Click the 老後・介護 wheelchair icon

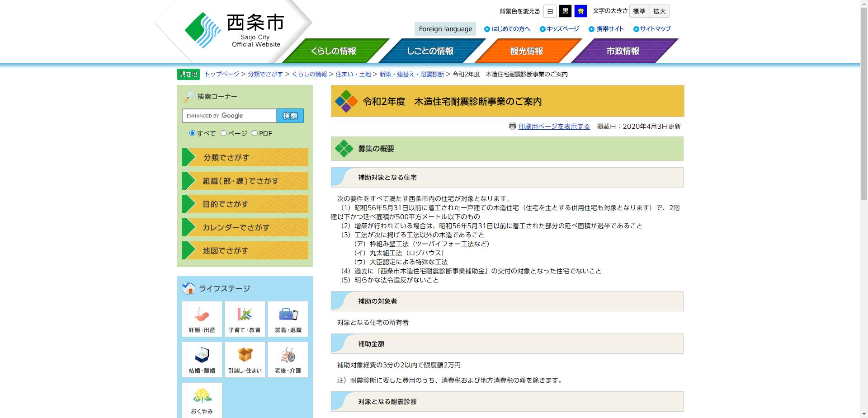click(288, 359)
